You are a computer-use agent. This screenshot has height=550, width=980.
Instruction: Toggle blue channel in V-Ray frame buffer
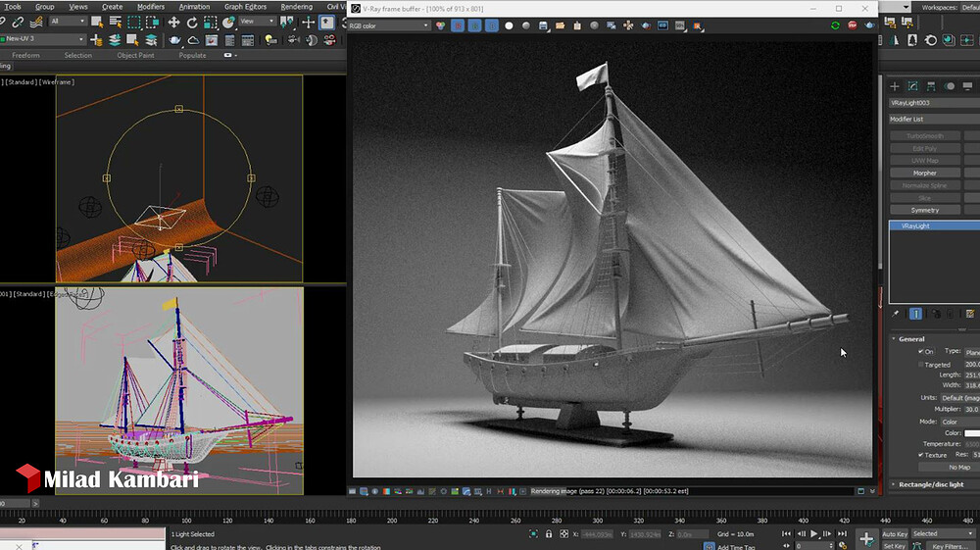point(492,25)
